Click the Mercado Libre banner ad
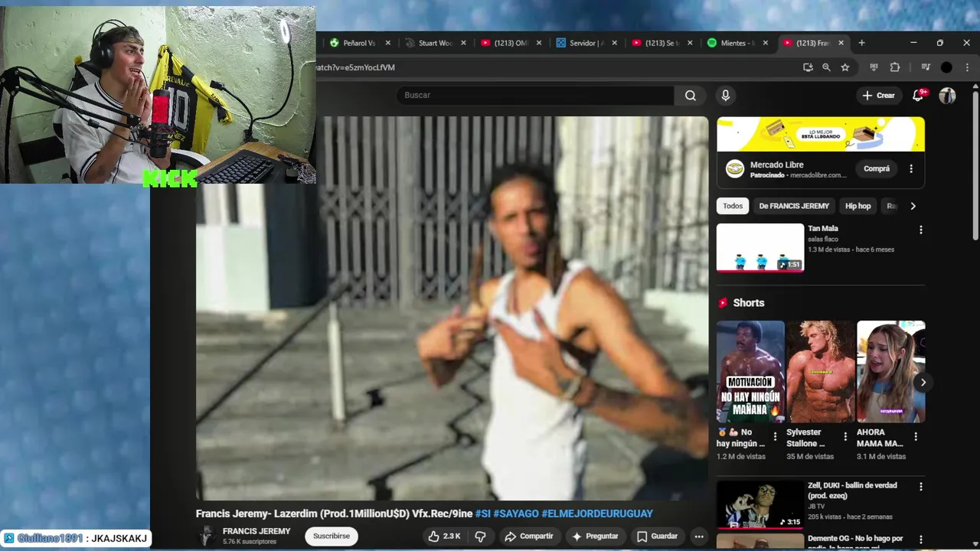 821,134
